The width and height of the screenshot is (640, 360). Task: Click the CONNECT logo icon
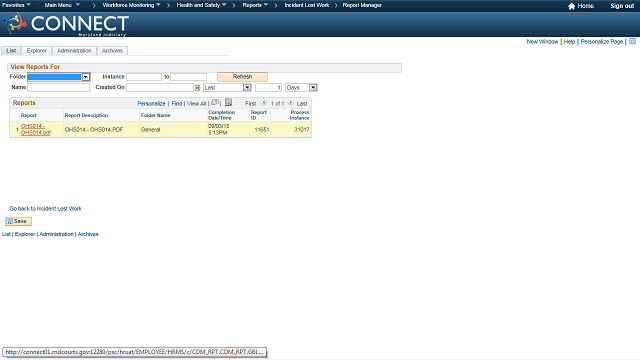coord(15,23)
